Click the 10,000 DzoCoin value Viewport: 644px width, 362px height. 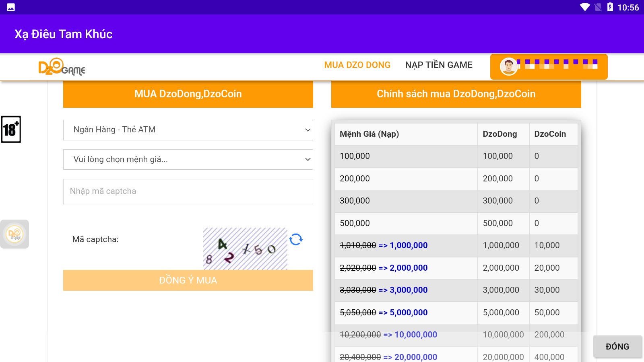pyautogui.click(x=547, y=245)
